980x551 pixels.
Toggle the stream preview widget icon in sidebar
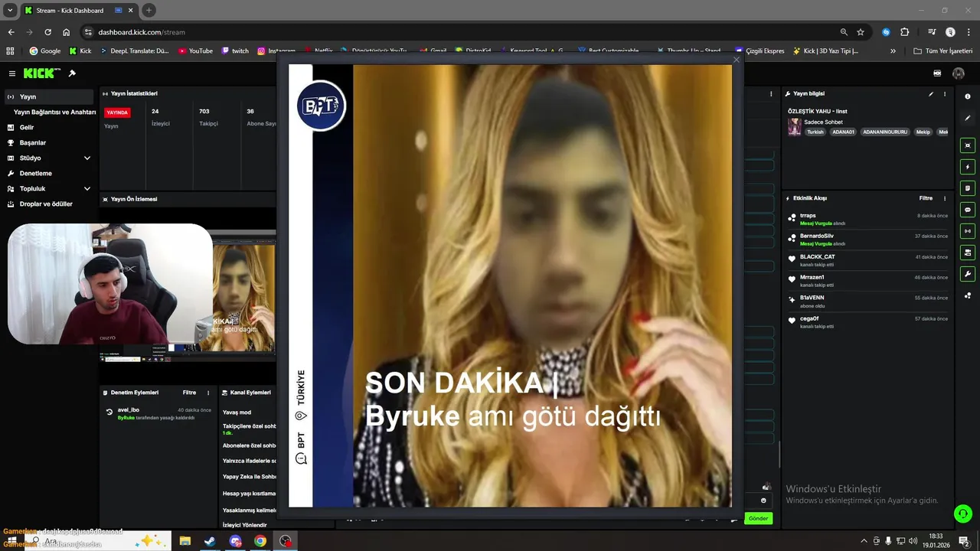point(968,145)
